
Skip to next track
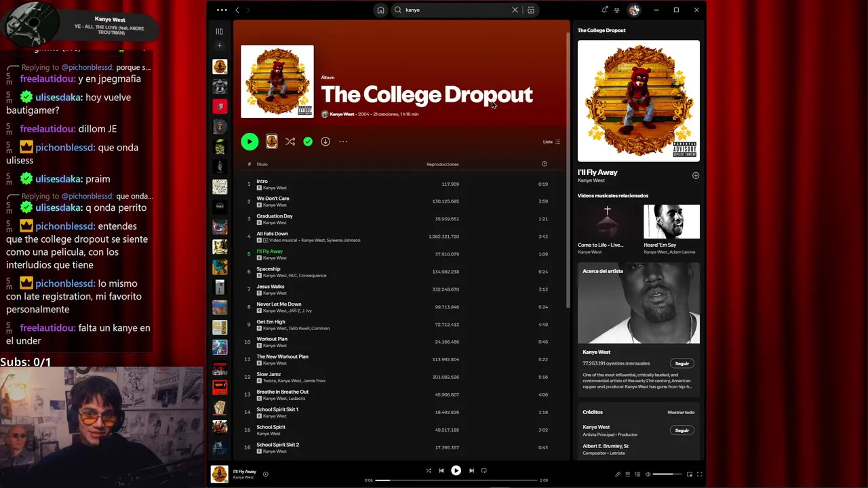471,470
